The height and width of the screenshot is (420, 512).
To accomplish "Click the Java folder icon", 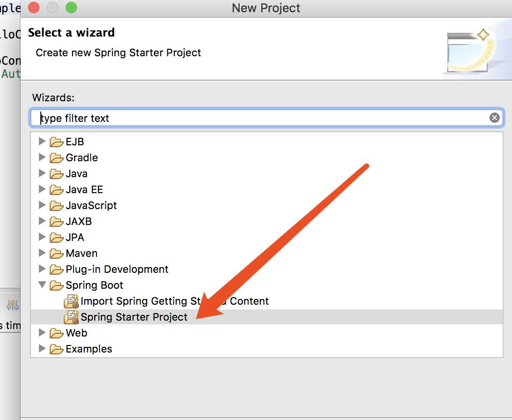I will (56, 174).
